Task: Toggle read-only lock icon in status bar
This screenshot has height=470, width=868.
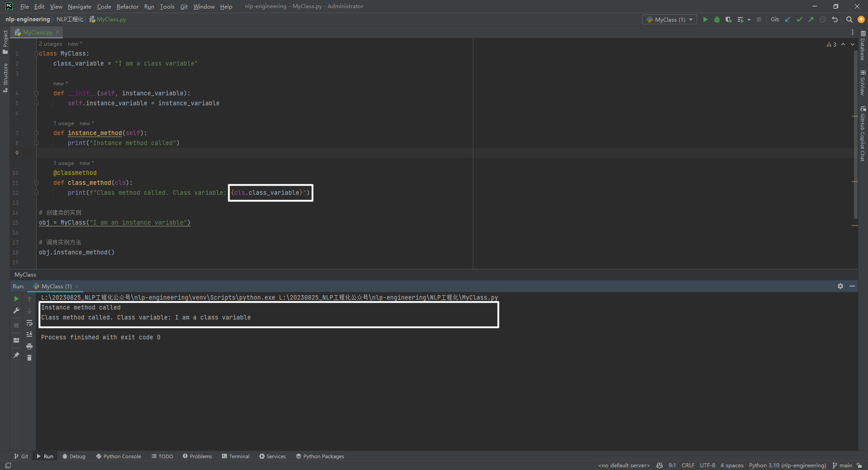Action: (x=859, y=465)
